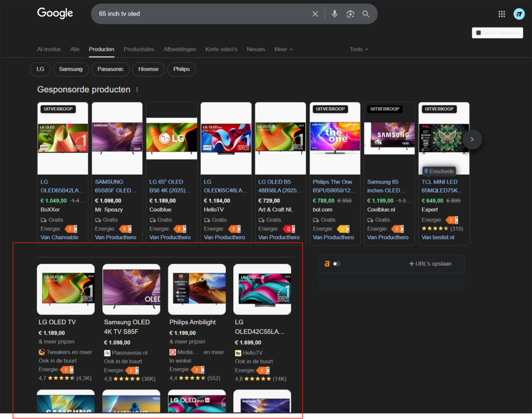Switch to the Alle tab
The height and width of the screenshot is (419, 532).
coord(75,49)
